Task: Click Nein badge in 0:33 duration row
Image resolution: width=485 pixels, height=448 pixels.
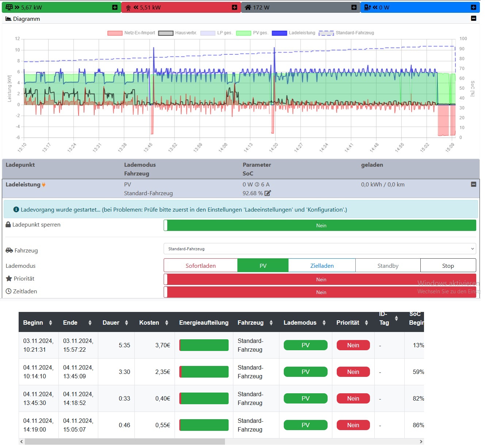Action: tap(353, 398)
